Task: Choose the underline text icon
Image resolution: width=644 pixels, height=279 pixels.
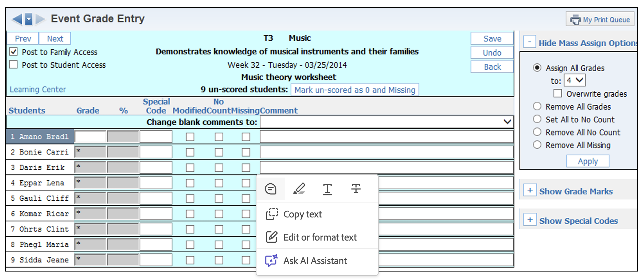Action: coord(327,189)
